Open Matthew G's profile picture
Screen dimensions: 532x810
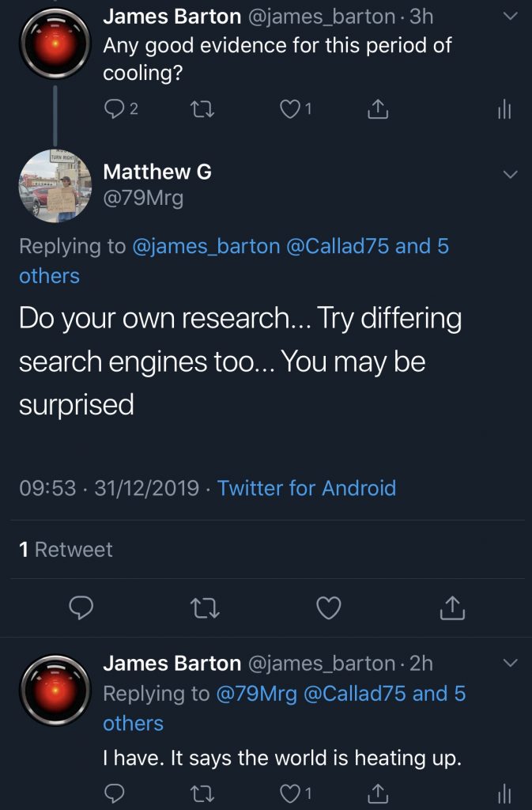(x=54, y=184)
